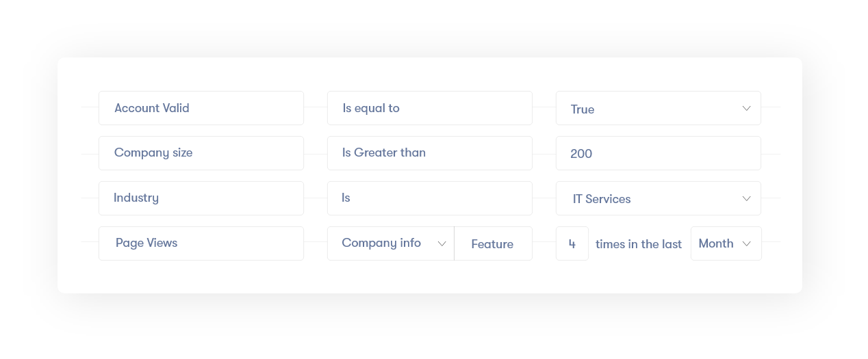The width and height of the screenshot is (868, 359).
Task: Open the Month time period dropdown
Action: (x=725, y=243)
